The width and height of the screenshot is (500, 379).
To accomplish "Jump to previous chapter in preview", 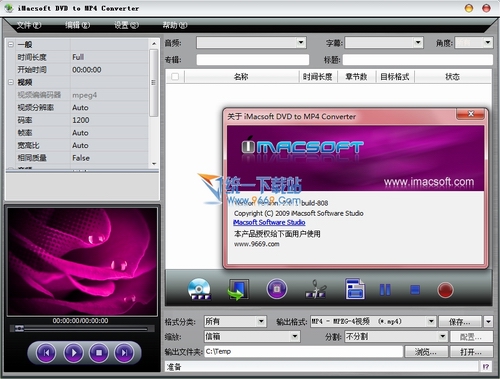I will tap(46, 352).
